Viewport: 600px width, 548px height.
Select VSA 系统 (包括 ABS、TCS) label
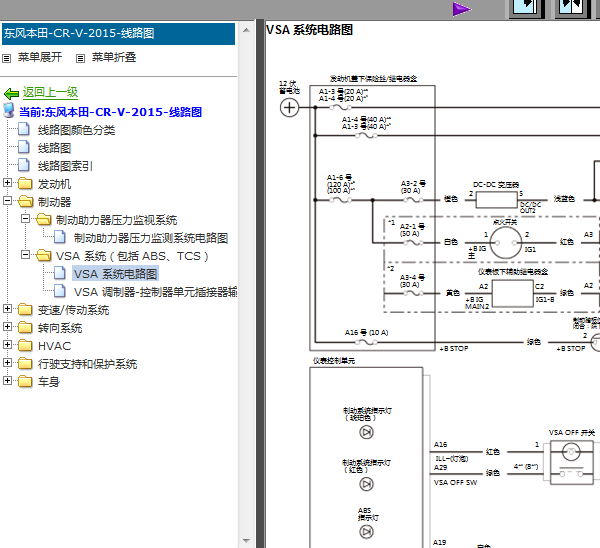(132, 256)
